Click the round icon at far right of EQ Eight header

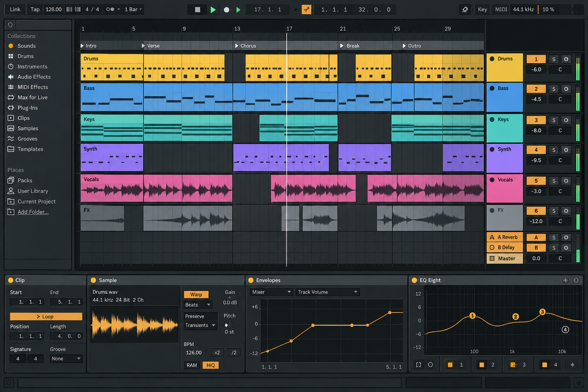(576, 280)
